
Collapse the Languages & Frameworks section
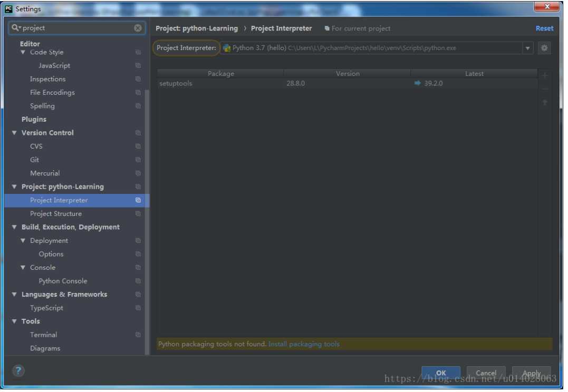point(14,295)
